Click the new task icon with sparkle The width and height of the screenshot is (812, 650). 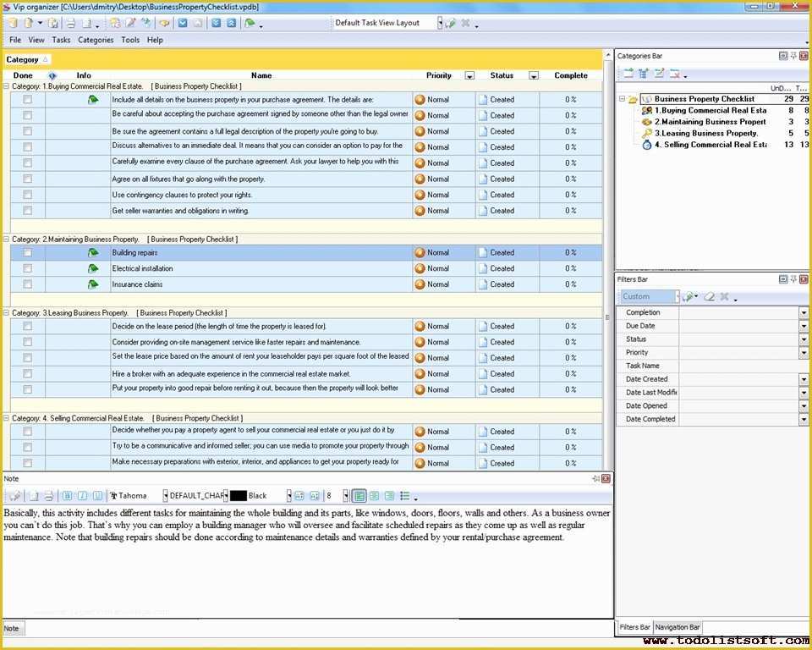(115, 24)
